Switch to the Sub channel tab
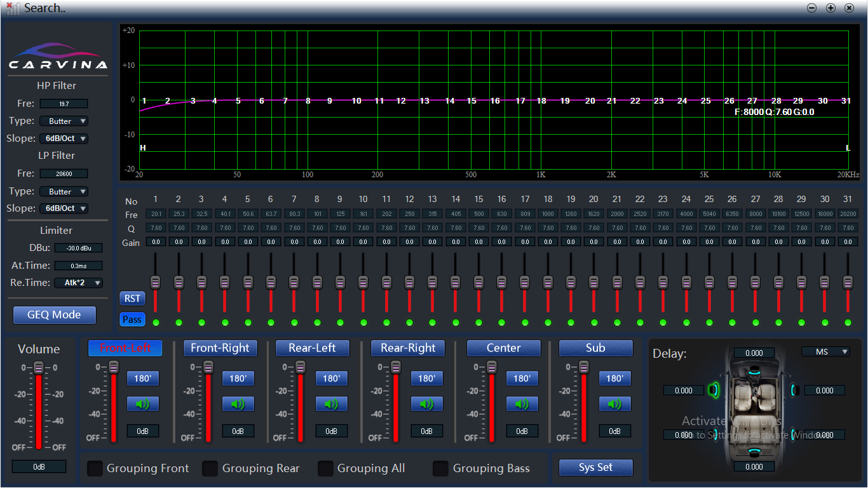 pos(595,348)
